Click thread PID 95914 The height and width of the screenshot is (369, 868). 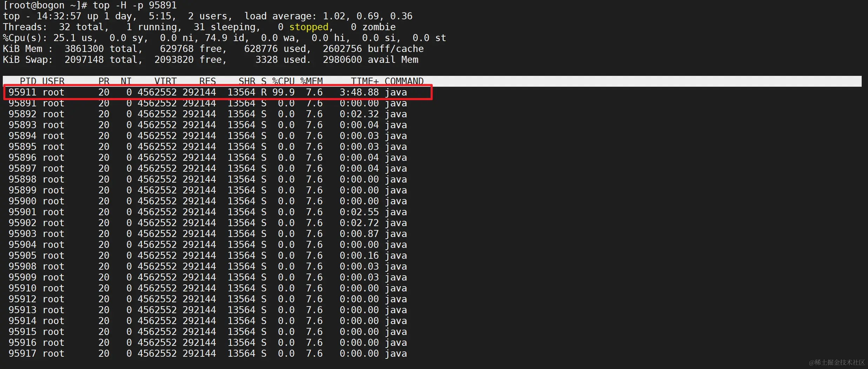coord(22,321)
